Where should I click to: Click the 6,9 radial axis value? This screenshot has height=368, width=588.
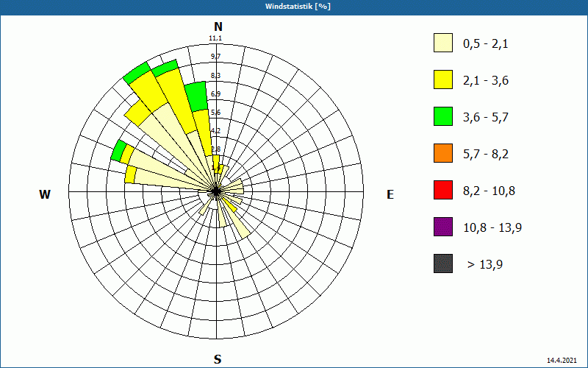pos(215,94)
